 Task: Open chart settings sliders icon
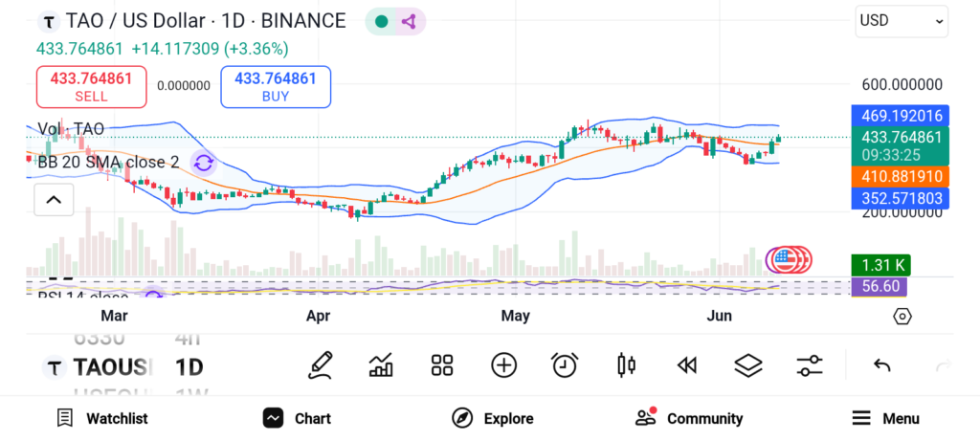810,364
